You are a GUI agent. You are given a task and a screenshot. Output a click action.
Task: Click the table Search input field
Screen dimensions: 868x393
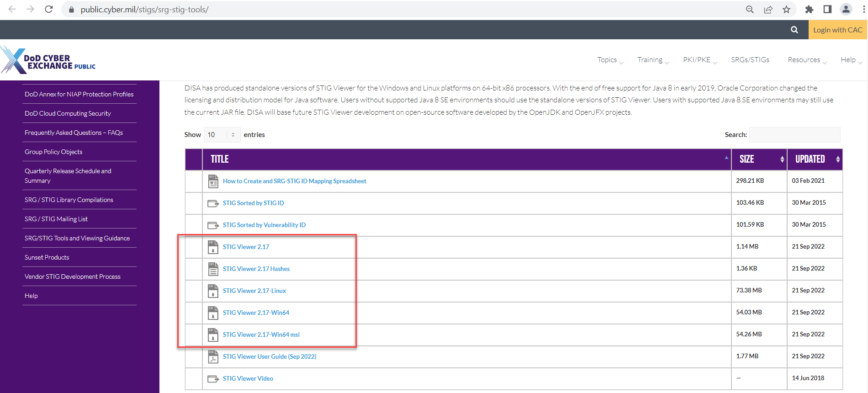click(x=794, y=135)
